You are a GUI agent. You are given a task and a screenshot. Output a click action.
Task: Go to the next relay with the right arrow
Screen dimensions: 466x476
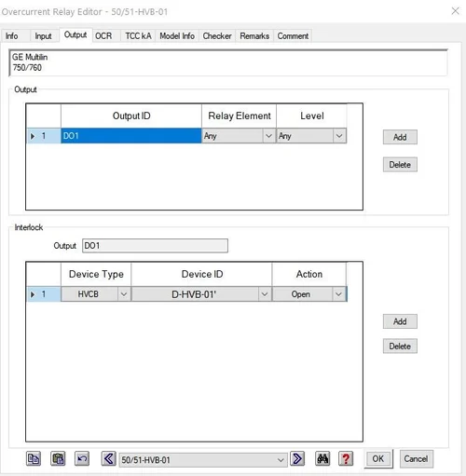coord(297,458)
